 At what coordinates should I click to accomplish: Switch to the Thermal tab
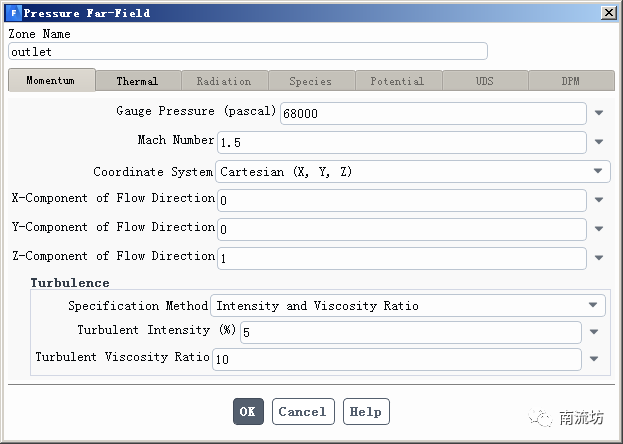(137, 81)
